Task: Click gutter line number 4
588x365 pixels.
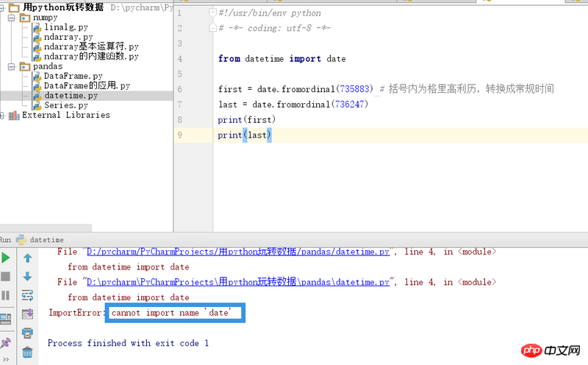Action: click(x=179, y=59)
